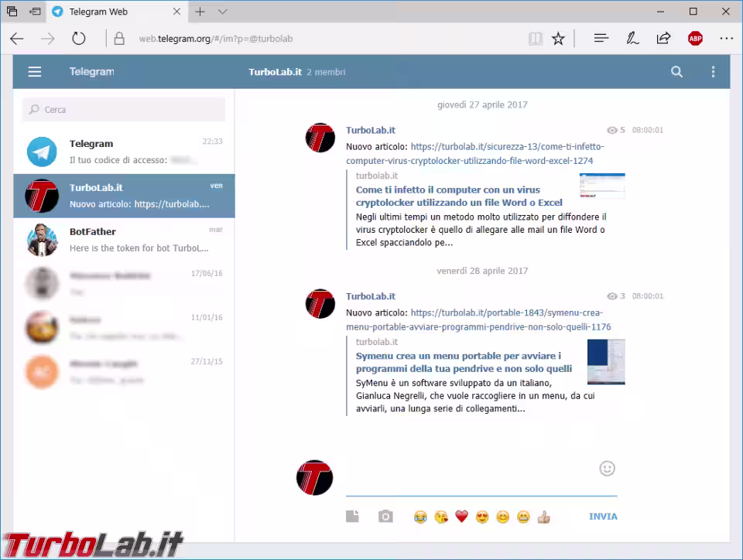Open the Edge Hub icon
Image resolution: width=743 pixels, height=560 pixels.
[x=601, y=39]
